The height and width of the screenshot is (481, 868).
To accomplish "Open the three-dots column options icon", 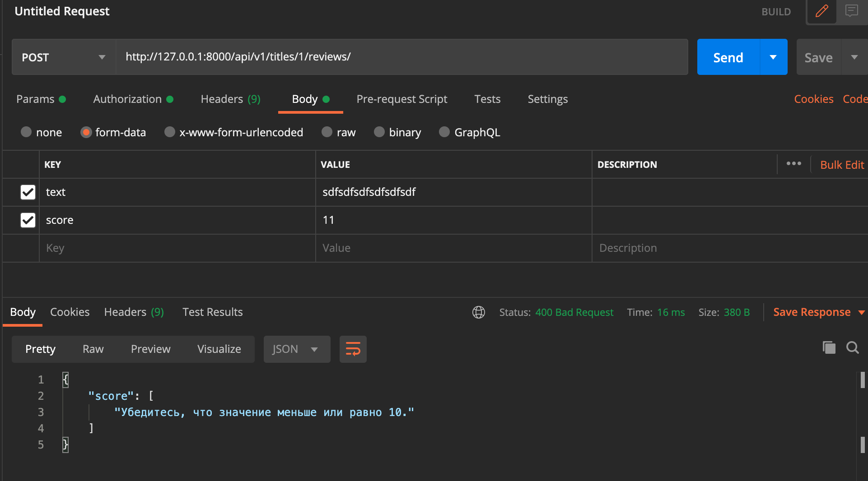I will tap(793, 164).
